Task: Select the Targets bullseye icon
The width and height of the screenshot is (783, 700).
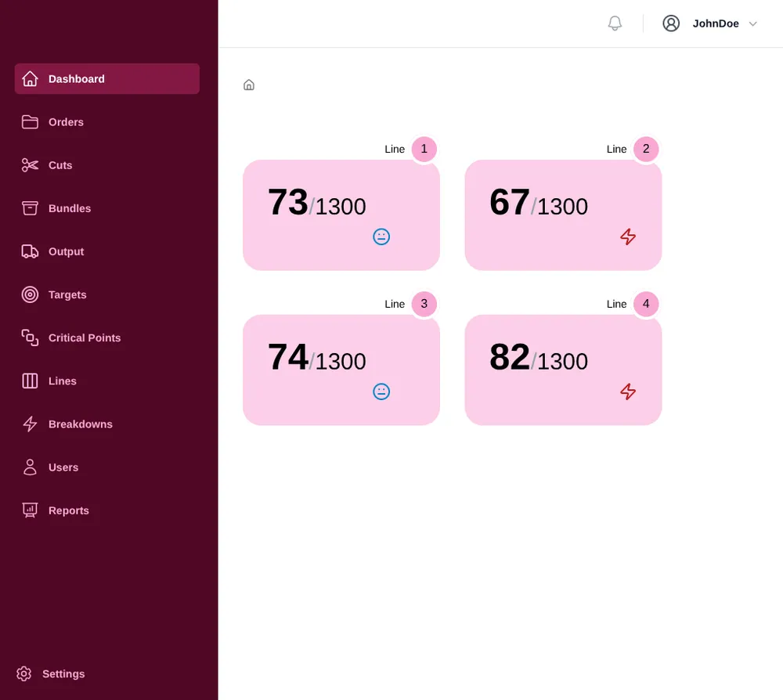Action: pos(29,294)
